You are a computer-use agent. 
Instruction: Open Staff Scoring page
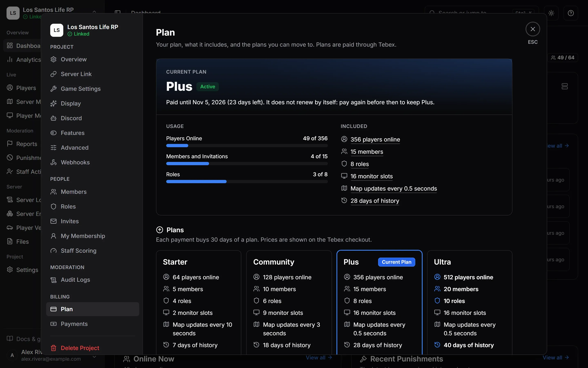pyautogui.click(x=92, y=251)
